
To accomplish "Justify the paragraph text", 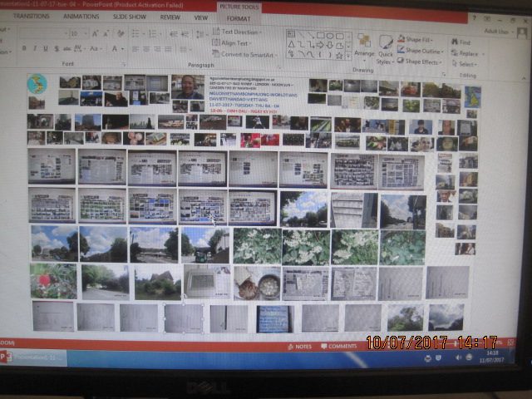I will [x=168, y=50].
